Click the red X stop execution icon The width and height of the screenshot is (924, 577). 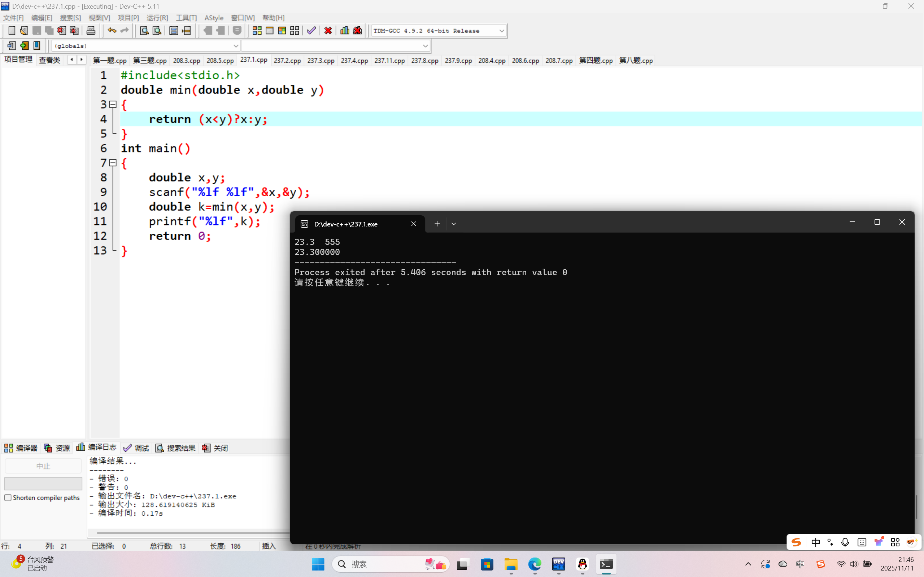(x=328, y=31)
